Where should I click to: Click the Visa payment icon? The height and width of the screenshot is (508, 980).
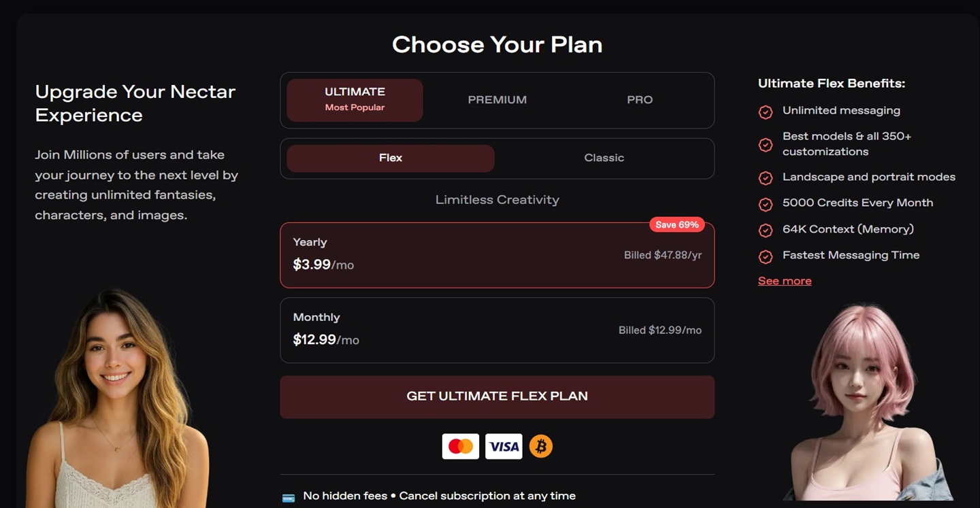504,446
